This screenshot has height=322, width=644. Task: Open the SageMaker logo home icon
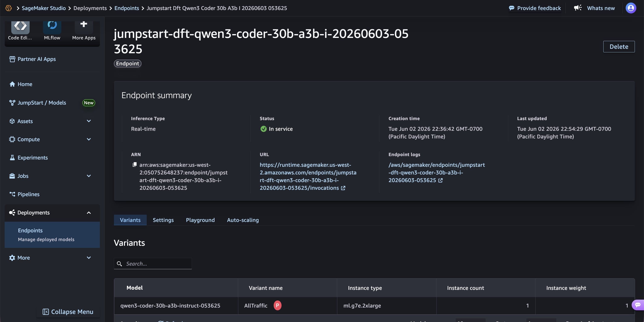pyautogui.click(x=9, y=8)
